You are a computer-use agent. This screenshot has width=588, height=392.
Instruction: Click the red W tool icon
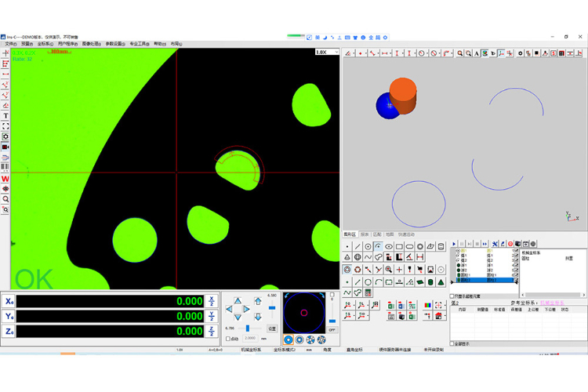click(x=5, y=179)
